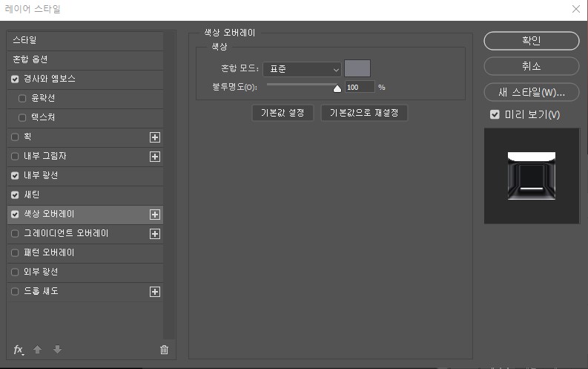Uncheck the 새틴 checkbox

15,195
